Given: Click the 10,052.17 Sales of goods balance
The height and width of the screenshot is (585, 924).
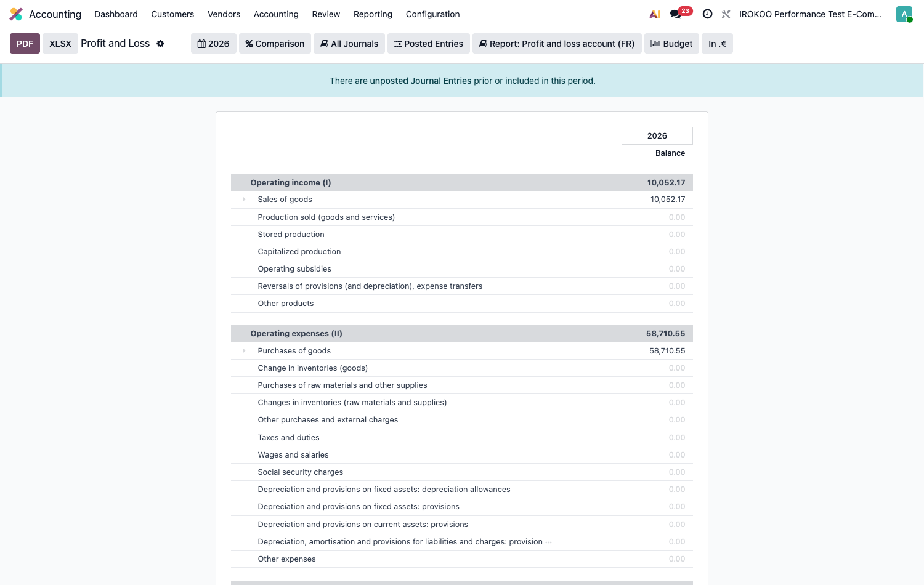Looking at the screenshot, I should (x=668, y=200).
